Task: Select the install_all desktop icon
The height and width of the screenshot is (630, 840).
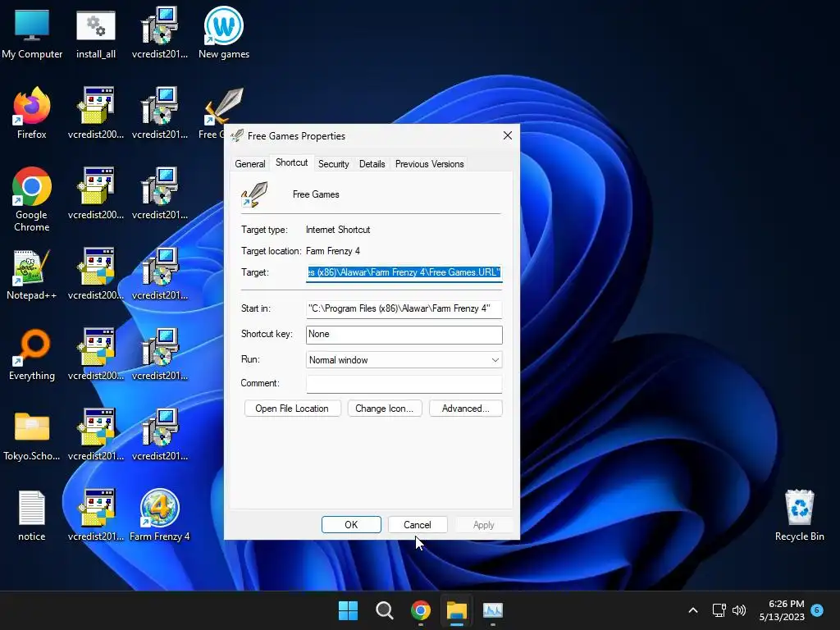Action: [96, 33]
